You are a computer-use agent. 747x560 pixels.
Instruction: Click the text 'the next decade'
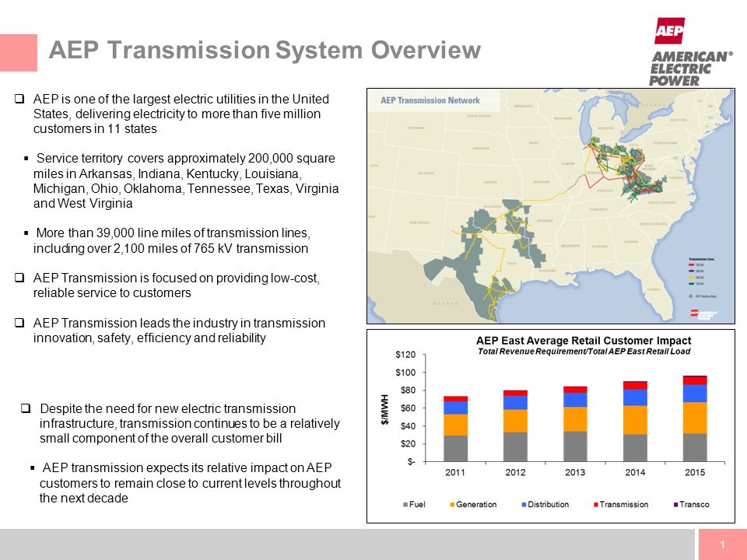(84, 498)
